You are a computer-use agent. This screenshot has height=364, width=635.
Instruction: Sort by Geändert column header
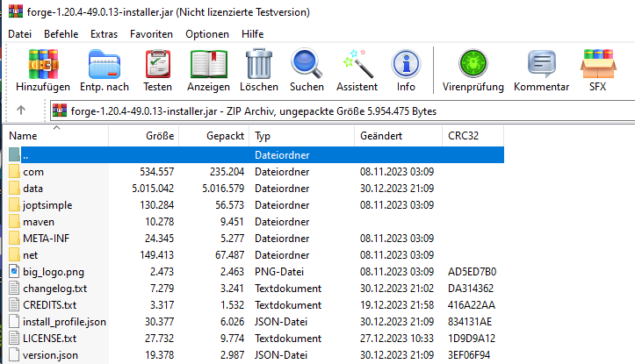click(399, 136)
